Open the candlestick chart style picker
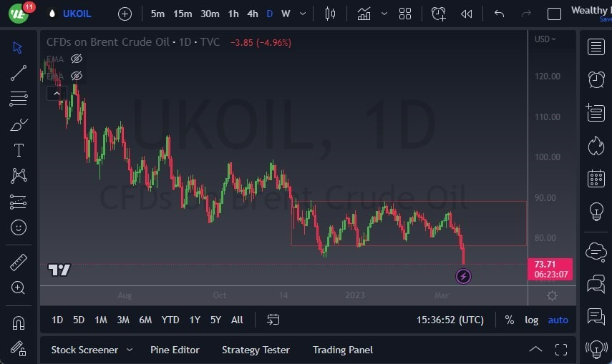This screenshot has height=364, width=612. pyautogui.click(x=330, y=14)
